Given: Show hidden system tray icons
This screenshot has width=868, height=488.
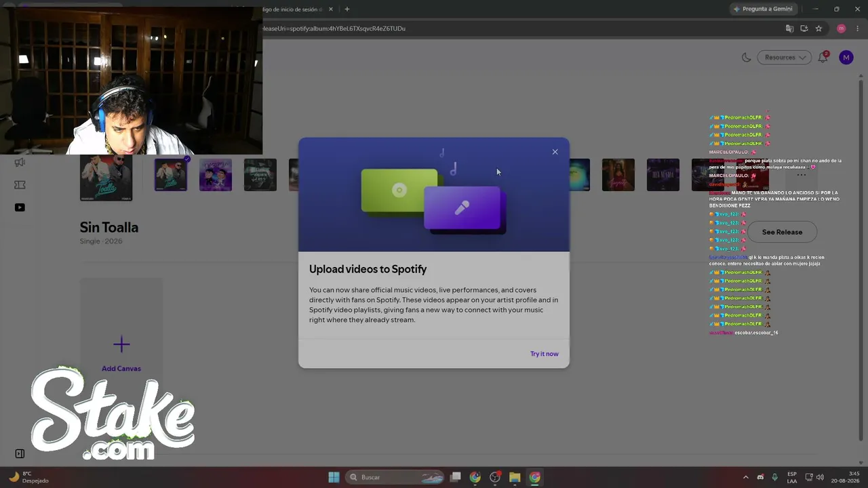Looking at the screenshot, I should click(x=746, y=477).
